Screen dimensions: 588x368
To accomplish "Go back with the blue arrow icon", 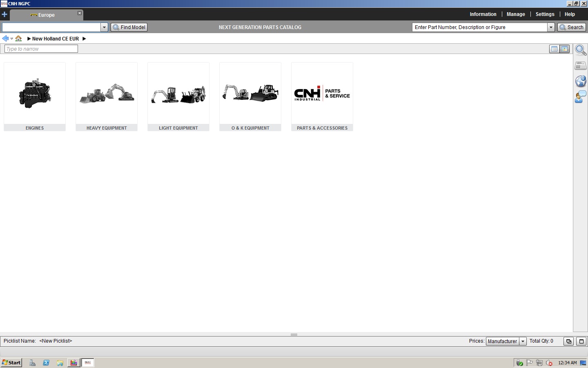I will click(5, 38).
